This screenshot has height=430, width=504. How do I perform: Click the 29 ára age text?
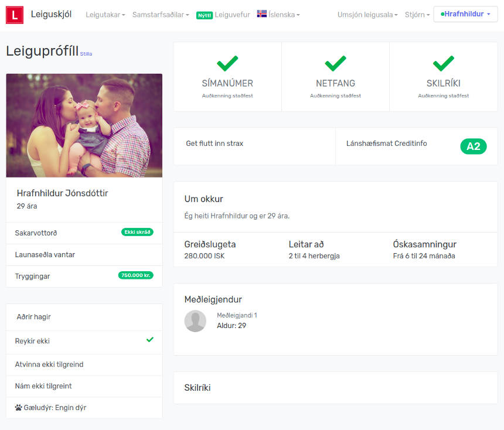point(27,206)
